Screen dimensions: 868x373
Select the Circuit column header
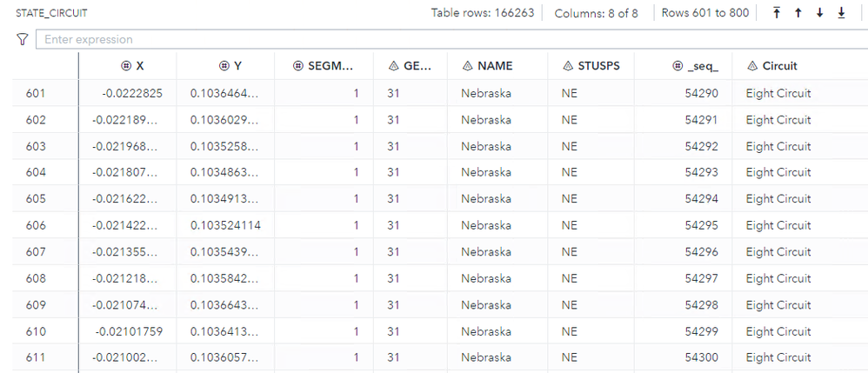coord(800,66)
